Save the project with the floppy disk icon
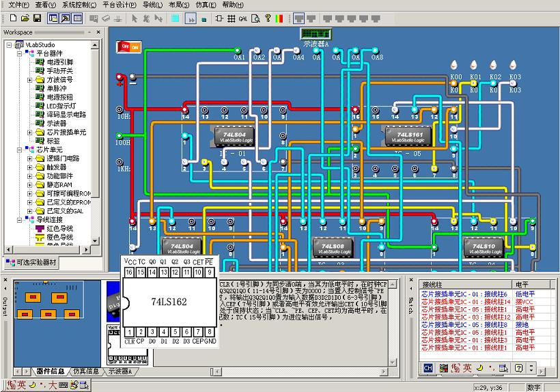 (37, 18)
